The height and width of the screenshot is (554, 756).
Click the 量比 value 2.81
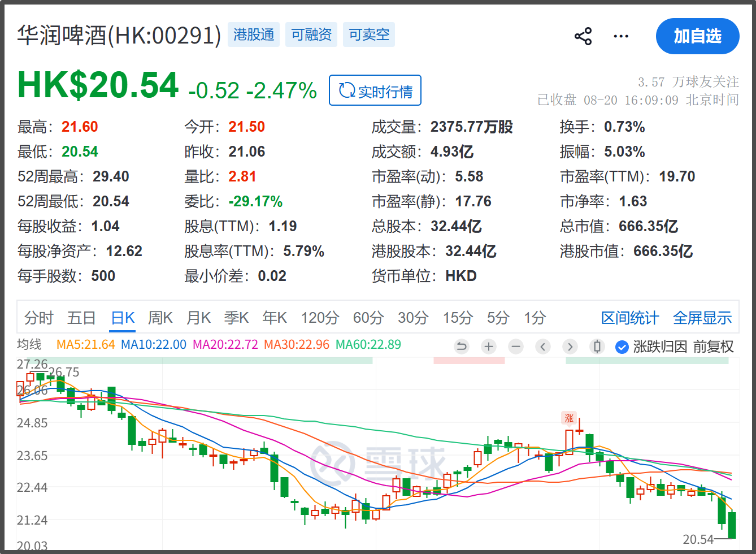(242, 176)
